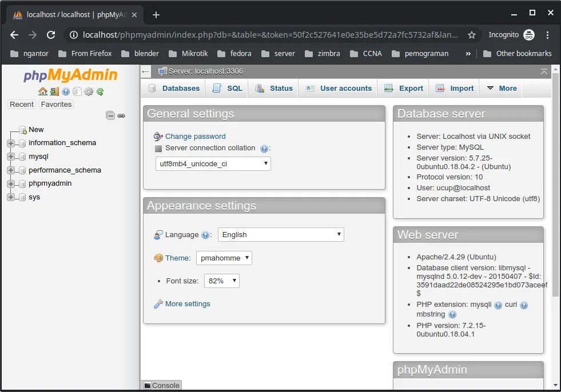Click the wrench icon beside More settings
The image size is (561, 392).
coord(158,304)
